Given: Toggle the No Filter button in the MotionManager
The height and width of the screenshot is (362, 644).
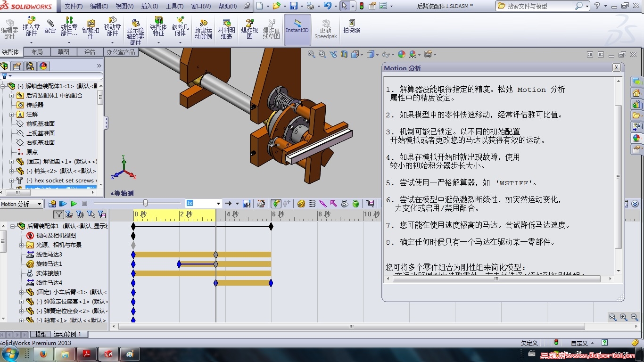Looking at the screenshot, I should coord(58,214).
